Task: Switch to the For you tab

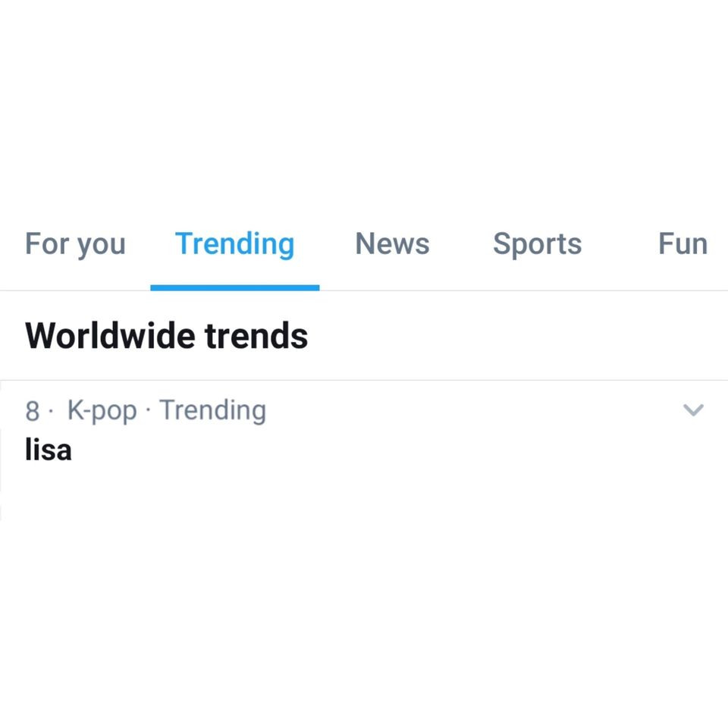Action: pos(74,243)
